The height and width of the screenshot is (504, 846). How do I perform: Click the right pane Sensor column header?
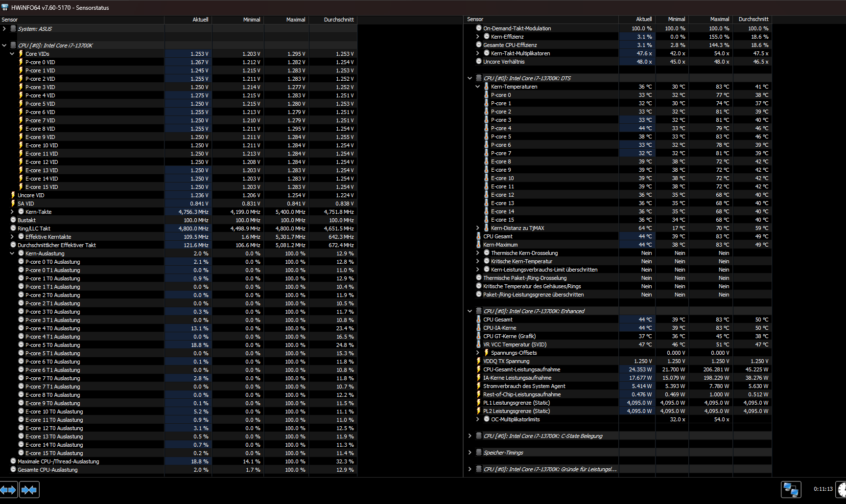point(541,19)
